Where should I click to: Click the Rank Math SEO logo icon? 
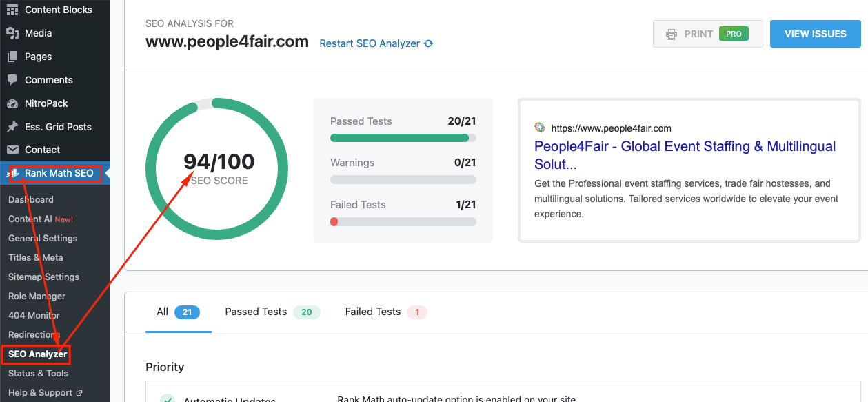14,173
